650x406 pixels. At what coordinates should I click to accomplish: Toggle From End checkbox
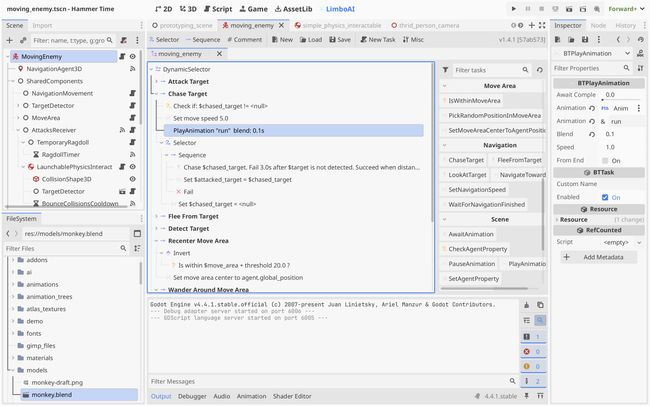coord(605,161)
